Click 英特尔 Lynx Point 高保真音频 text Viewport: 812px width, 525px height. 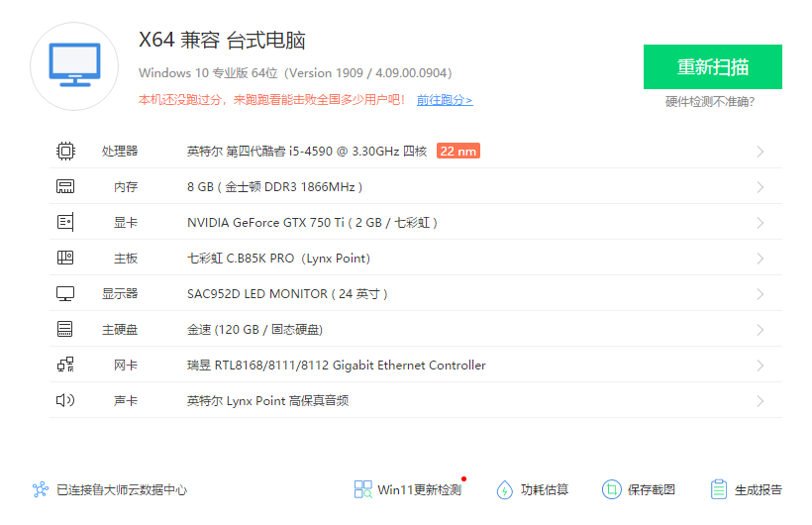[267, 401]
